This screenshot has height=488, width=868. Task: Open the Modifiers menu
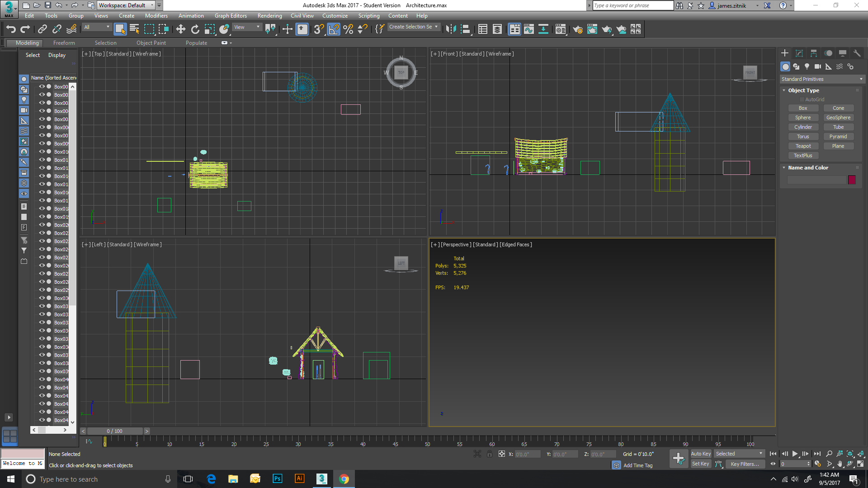tap(156, 16)
